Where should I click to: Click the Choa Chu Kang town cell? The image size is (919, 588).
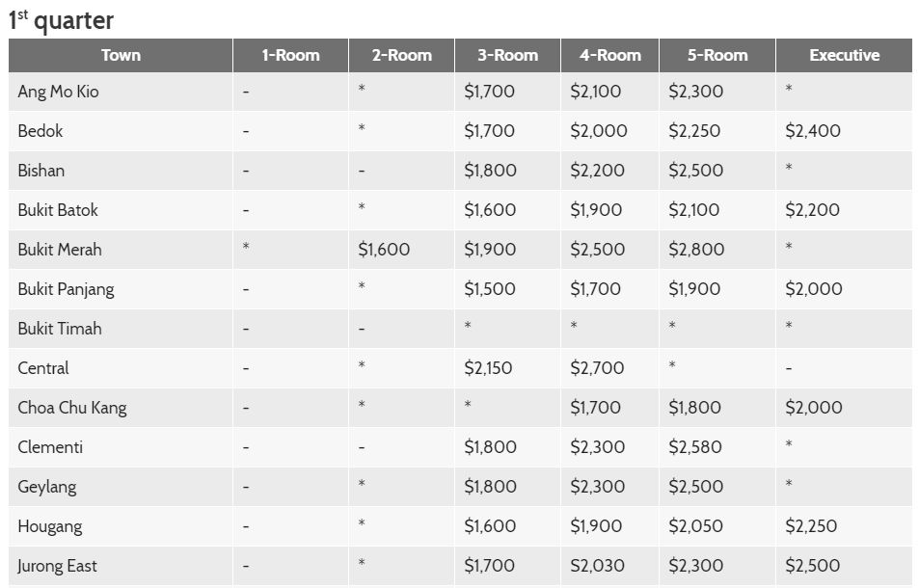(72, 408)
